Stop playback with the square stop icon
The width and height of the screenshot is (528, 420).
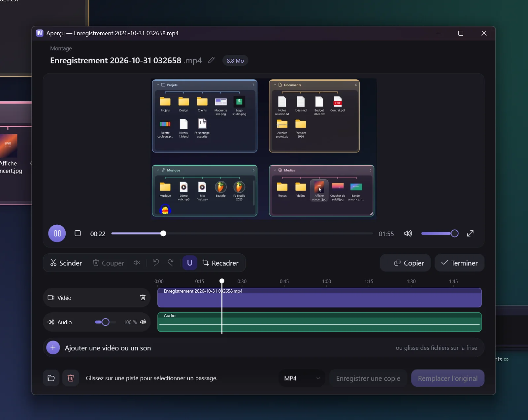click(78, 233)
